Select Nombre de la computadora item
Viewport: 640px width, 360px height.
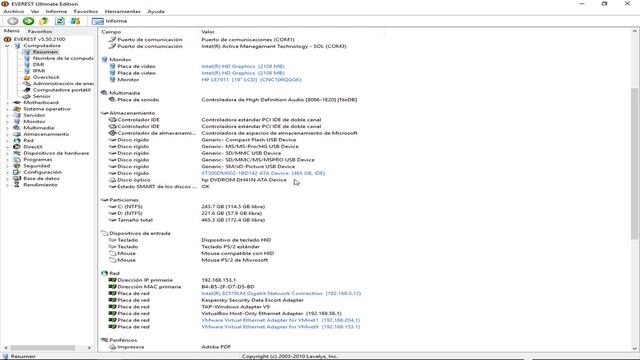point(63,58)
